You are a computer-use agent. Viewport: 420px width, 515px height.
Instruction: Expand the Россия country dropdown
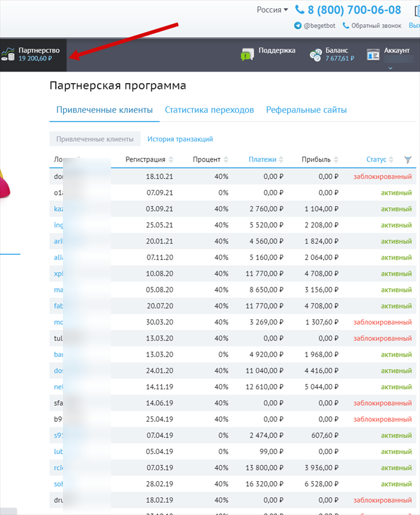click(272, 10)
